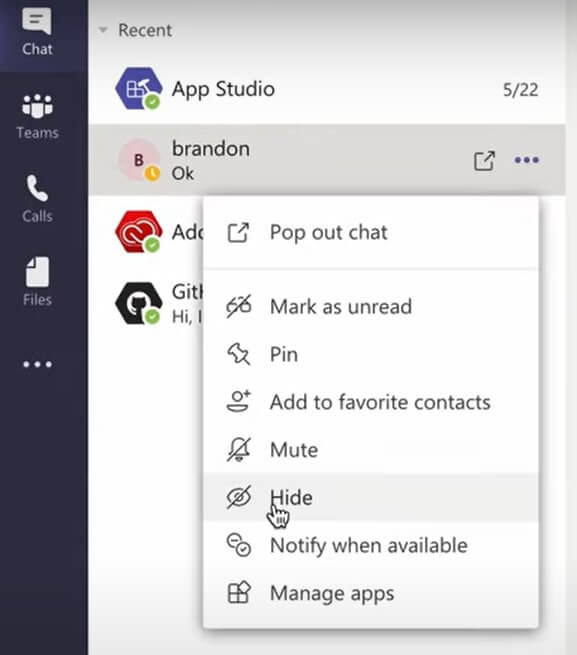Open the App Studio chat
Viewport: 577px width, 655px height.
[x=327, y=89]
